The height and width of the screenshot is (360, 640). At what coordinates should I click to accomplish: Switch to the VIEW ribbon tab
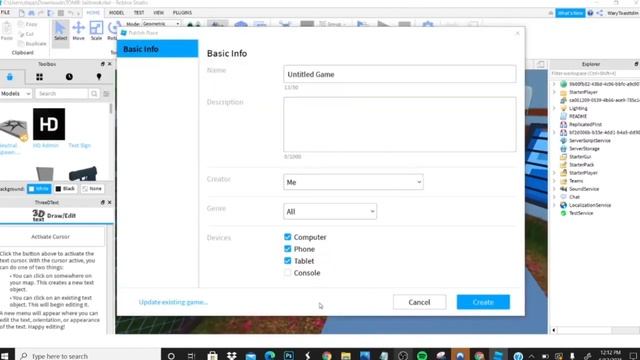click(158, 13)
